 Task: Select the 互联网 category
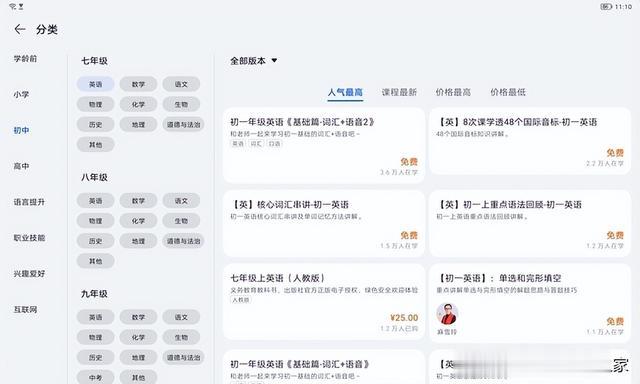25,310
